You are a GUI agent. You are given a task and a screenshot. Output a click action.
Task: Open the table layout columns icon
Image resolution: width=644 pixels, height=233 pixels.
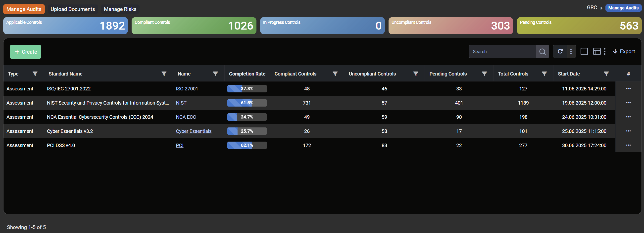coord(597,51)
